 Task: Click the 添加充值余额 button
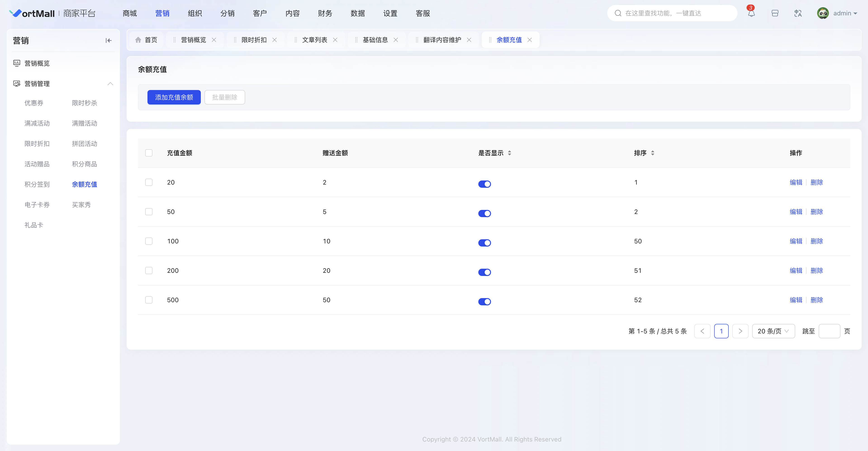click(174, 97)
